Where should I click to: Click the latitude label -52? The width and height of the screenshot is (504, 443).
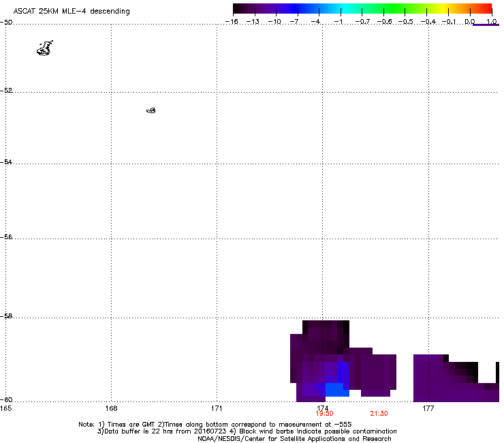[6, 91]
